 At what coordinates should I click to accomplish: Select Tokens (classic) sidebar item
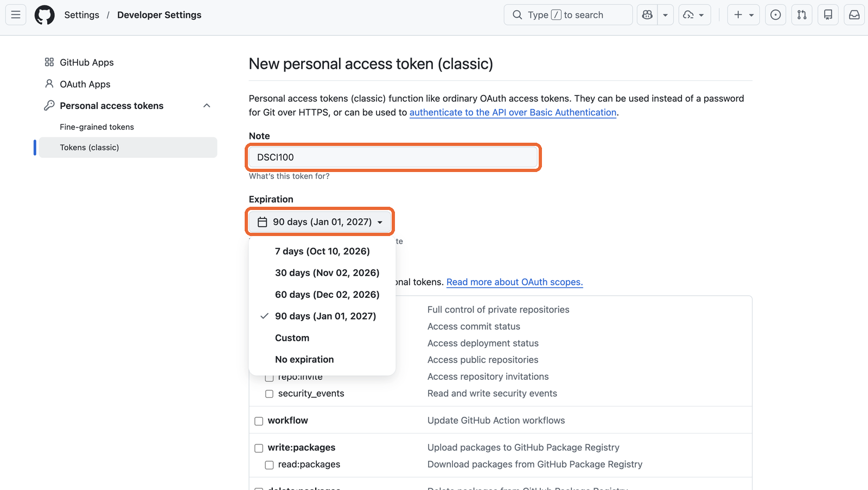(128, 148)
